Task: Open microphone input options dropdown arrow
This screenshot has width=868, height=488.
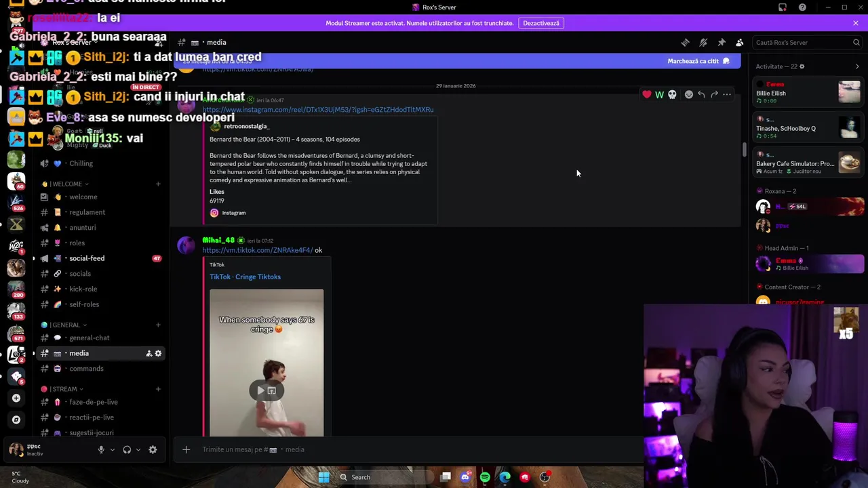Action: 113,449
